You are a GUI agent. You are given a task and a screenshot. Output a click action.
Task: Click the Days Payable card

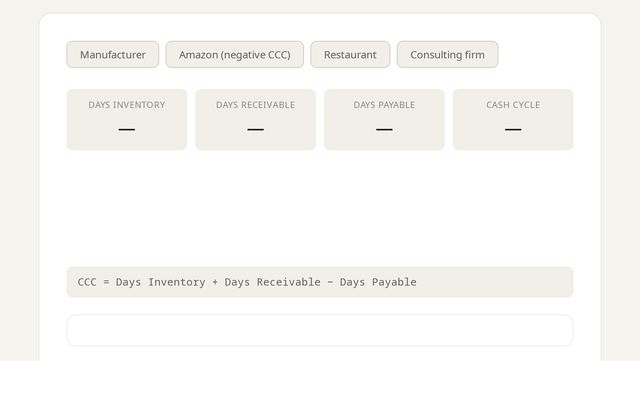[384, 119]
